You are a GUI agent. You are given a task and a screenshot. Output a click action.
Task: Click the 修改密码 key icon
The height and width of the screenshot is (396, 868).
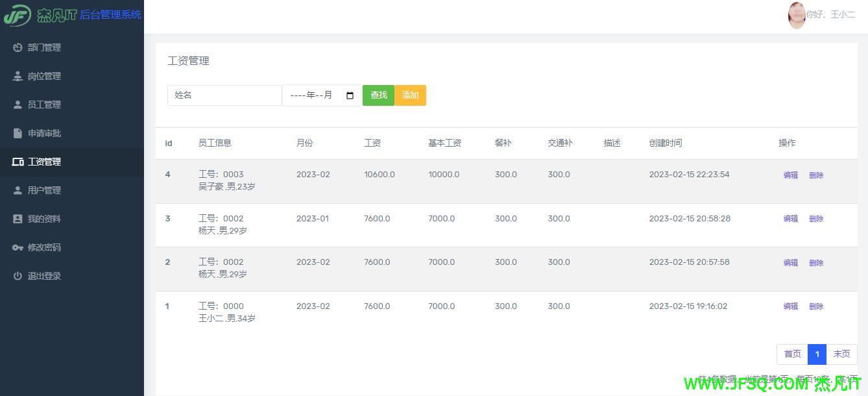(x=18, y=247)
